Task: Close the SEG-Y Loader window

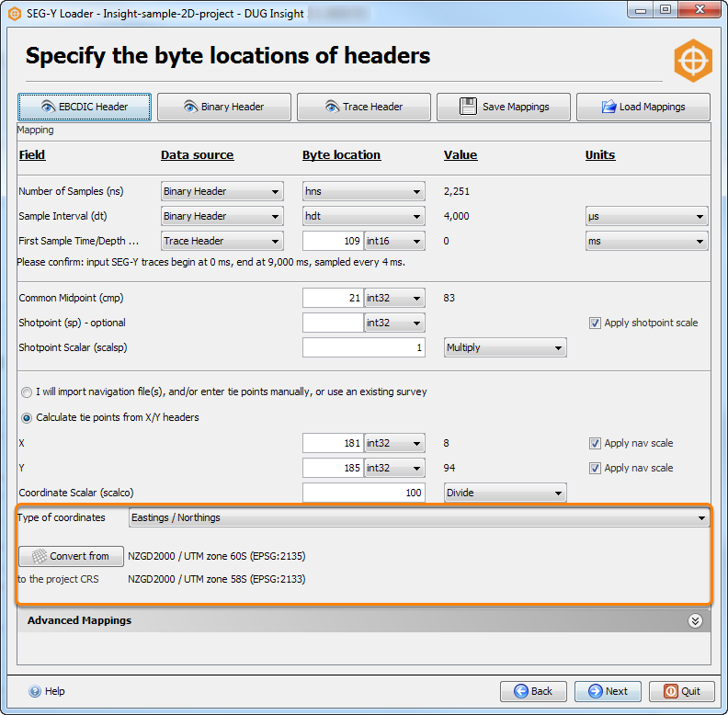Action: point(700,10)
